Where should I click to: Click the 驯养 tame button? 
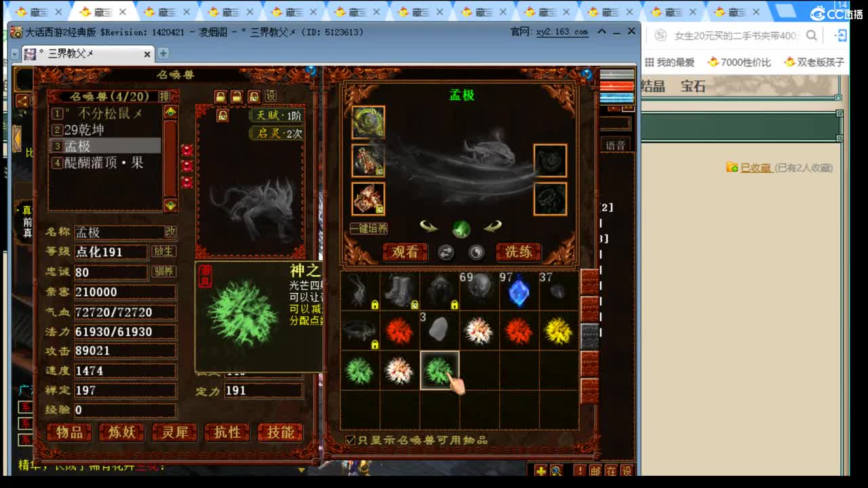click(x=163, y=272)
